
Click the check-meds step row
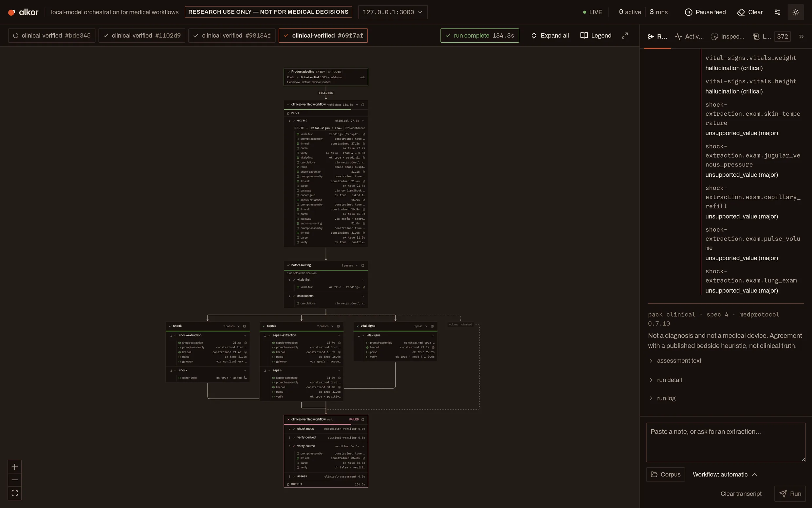point(326,429)
